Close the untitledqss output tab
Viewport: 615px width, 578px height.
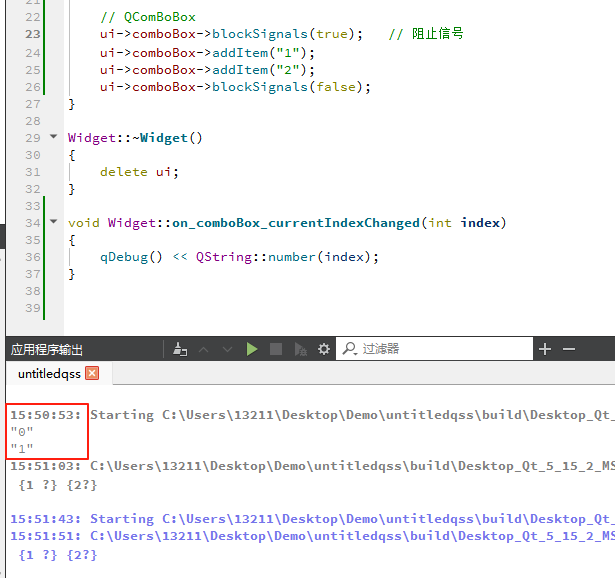[92, 373]
